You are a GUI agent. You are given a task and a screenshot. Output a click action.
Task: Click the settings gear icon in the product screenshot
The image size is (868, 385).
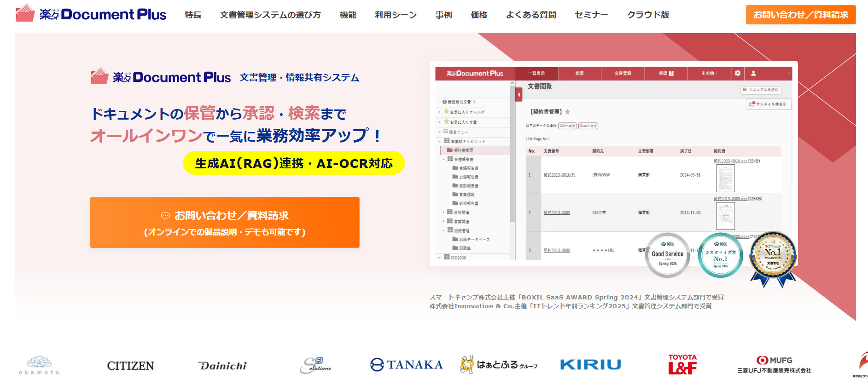(738, 73)
